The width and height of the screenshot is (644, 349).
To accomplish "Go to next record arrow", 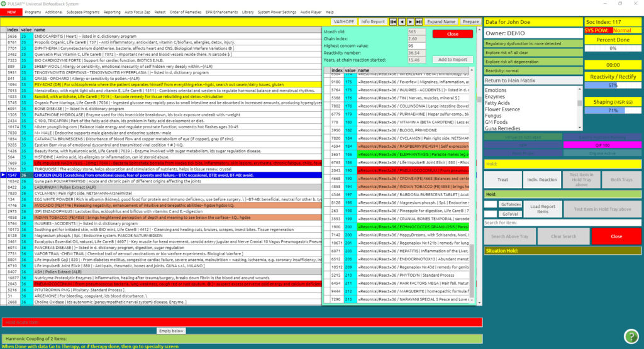I will (x=410, y=21).
